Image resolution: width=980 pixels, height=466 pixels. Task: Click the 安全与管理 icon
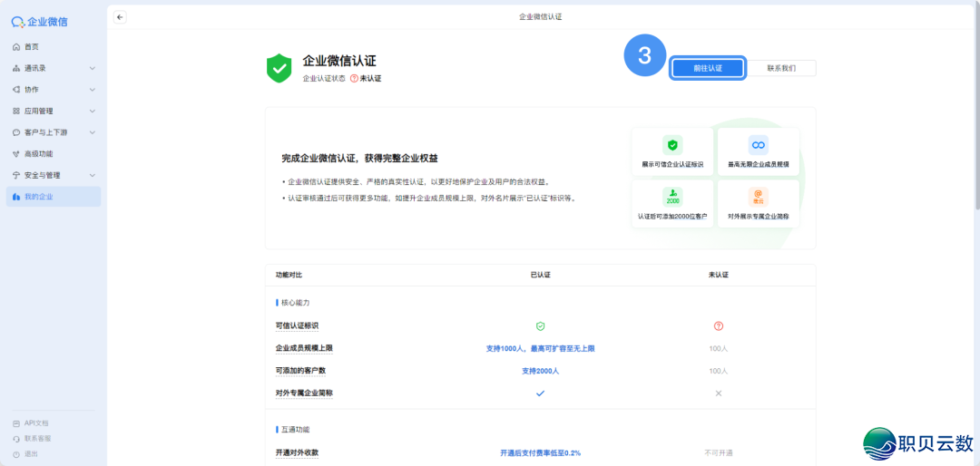16,175
